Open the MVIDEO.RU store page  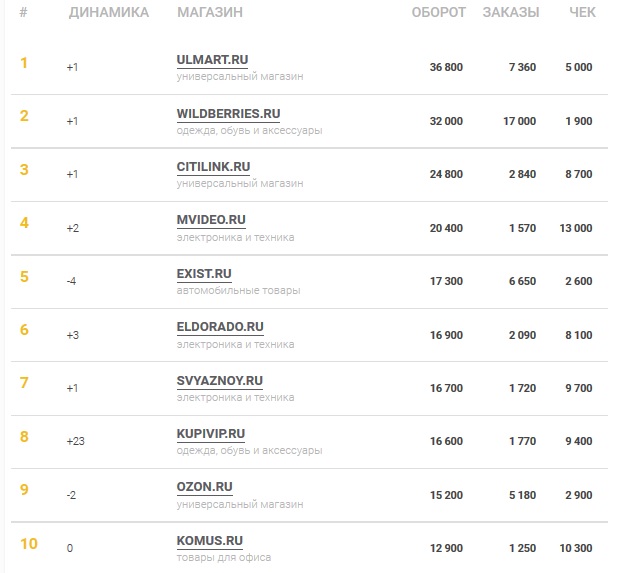point(210,221)
